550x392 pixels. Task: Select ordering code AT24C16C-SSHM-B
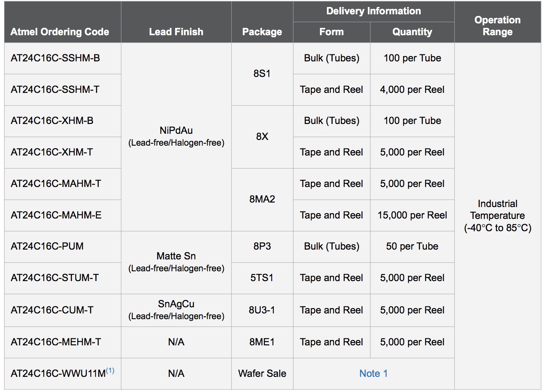click(x=55, y=58)
